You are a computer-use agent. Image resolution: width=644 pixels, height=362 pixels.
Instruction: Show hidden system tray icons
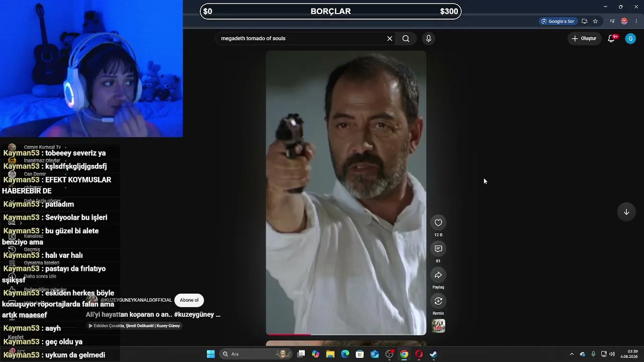click(x=572, y=354)
